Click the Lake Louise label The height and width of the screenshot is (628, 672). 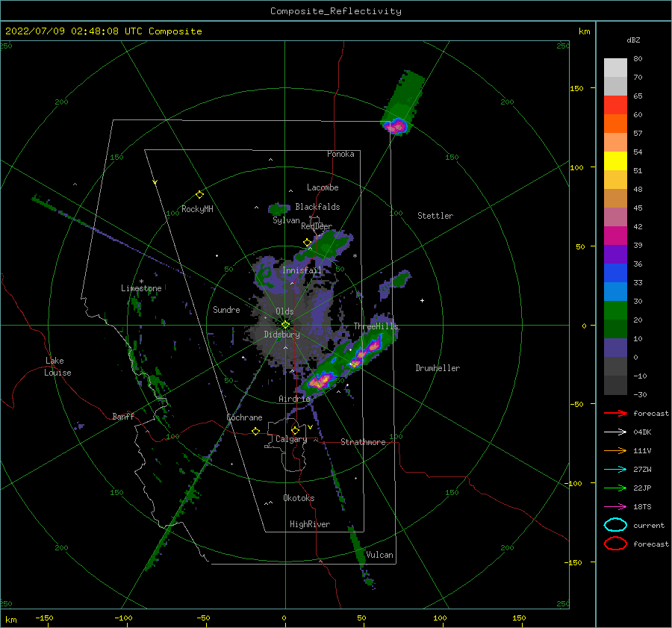pos(57,367)
